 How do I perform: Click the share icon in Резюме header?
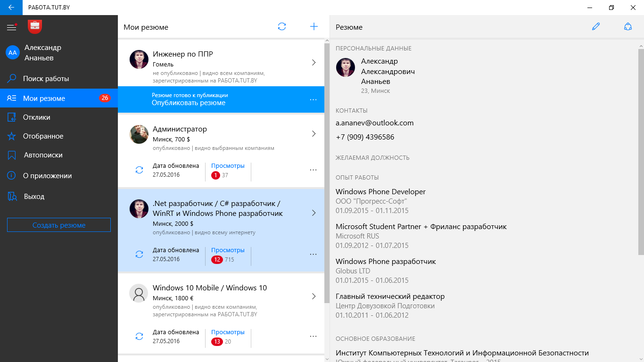click(x=628, y=26)
